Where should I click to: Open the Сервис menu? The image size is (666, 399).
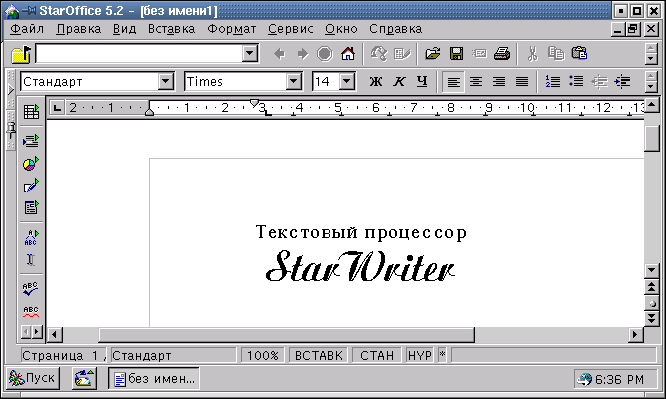(x=291, y=29)
